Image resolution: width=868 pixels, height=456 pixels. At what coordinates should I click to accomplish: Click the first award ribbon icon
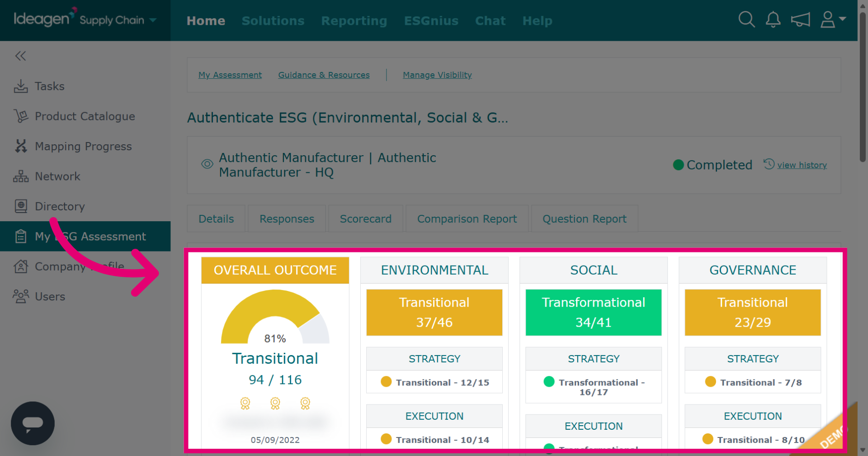(x=245, y=403)
